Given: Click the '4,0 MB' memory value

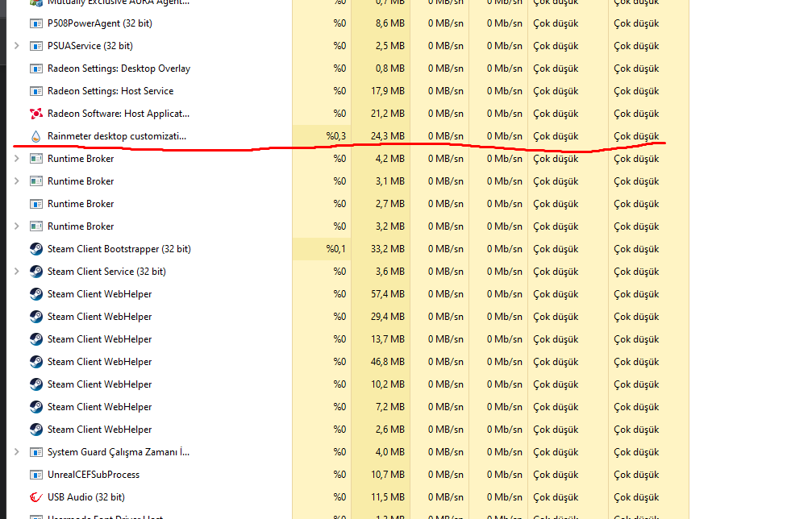Looking at the screenshot, I should click(x=390, y=452).
